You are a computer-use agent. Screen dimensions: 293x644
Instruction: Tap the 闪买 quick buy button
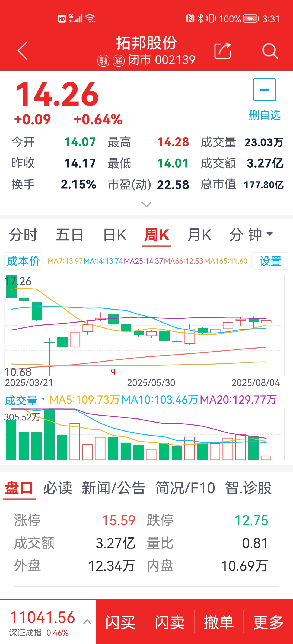(120, 622)
